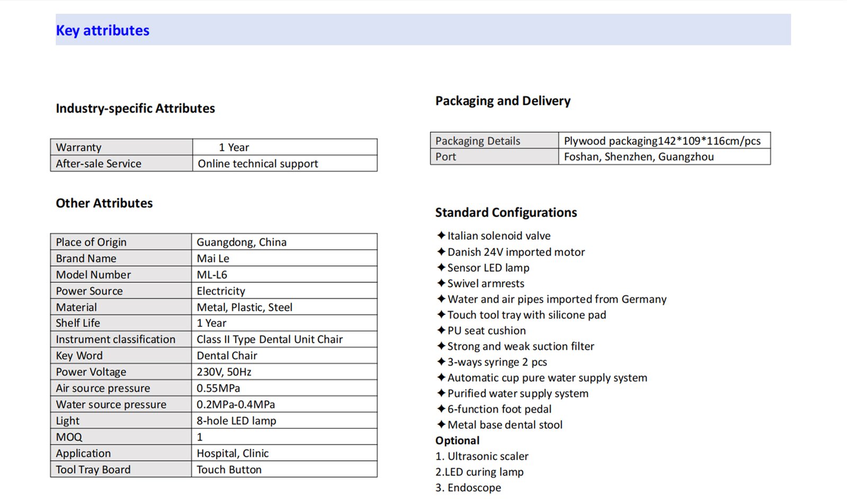This screenshot has width=847, height=504.
Task: Click the Plywood packaging dimensions cell
Action: [662, 141]
